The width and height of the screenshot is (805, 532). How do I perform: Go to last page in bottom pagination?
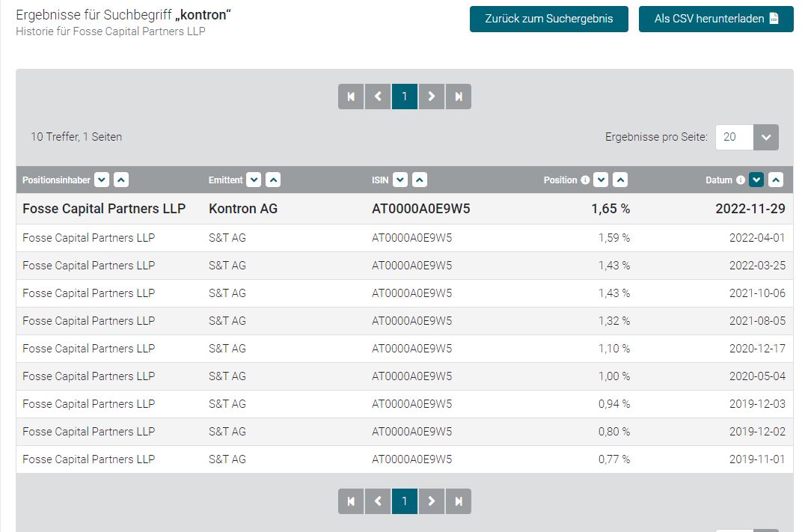(459, 501)
